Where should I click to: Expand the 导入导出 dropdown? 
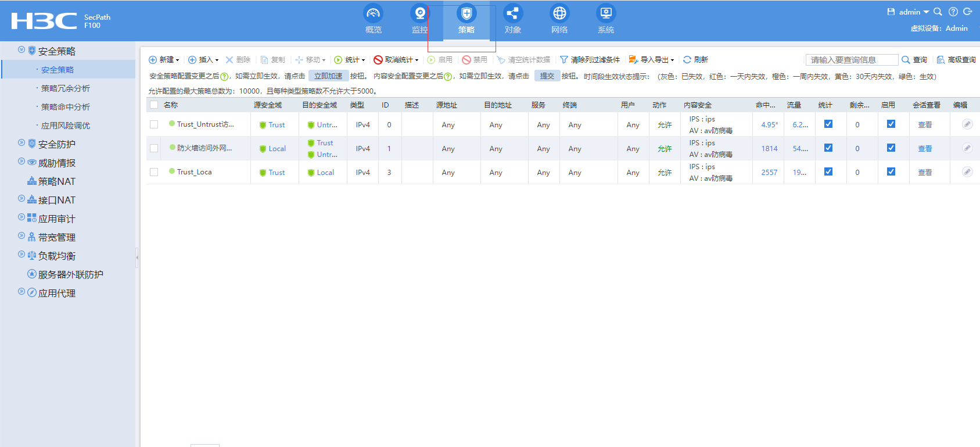[x=652, y=60]
